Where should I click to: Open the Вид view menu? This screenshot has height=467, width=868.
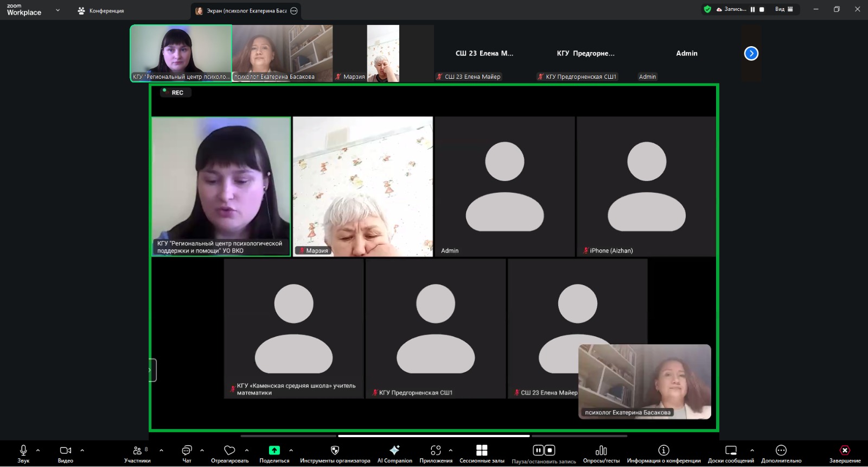(784, 9)
